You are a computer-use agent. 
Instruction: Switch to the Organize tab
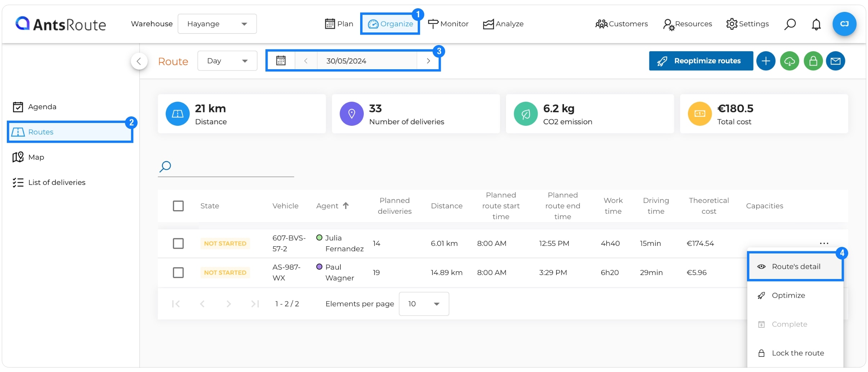[x=390, y=24]
